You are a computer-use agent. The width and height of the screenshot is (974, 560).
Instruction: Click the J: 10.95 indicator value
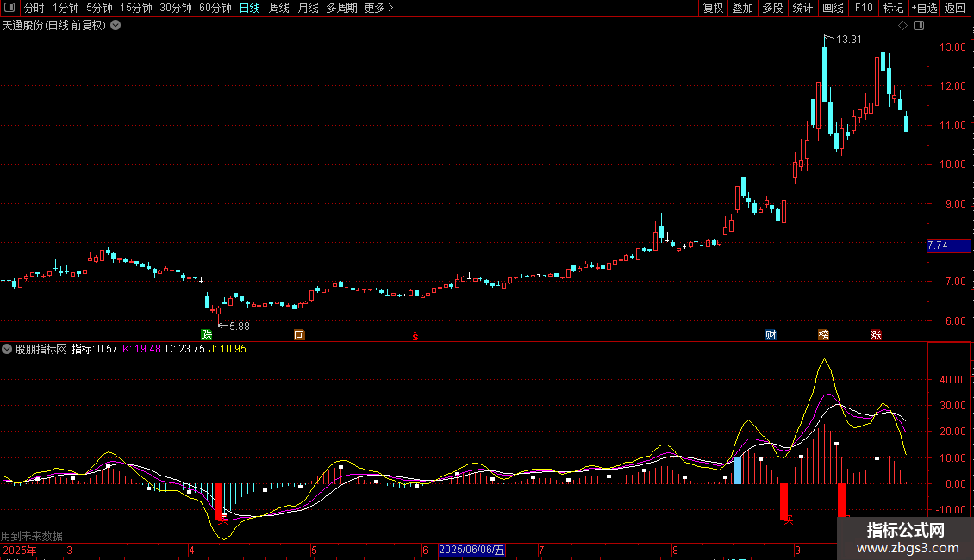228,349
